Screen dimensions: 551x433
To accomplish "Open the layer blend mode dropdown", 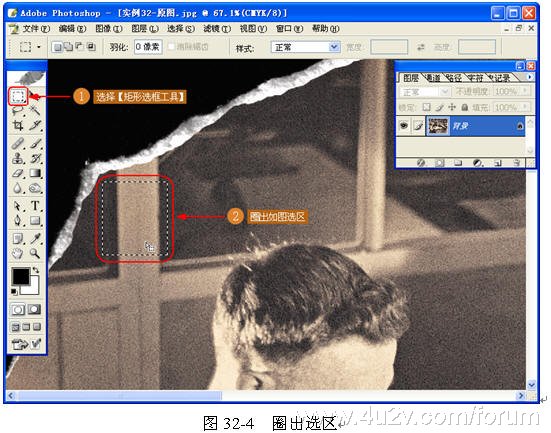I will pyautogui.click(x=424, y=92).
